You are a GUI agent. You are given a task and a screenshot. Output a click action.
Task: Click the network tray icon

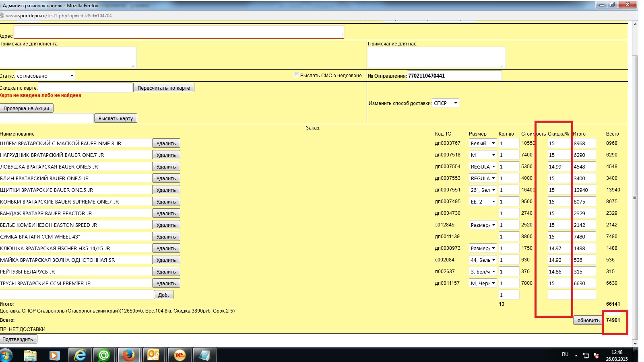586,356
